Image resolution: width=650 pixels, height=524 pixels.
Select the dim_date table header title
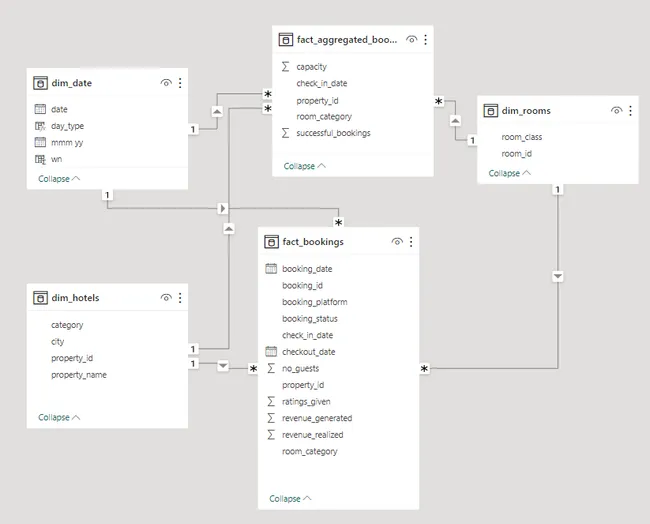(72, 83)
